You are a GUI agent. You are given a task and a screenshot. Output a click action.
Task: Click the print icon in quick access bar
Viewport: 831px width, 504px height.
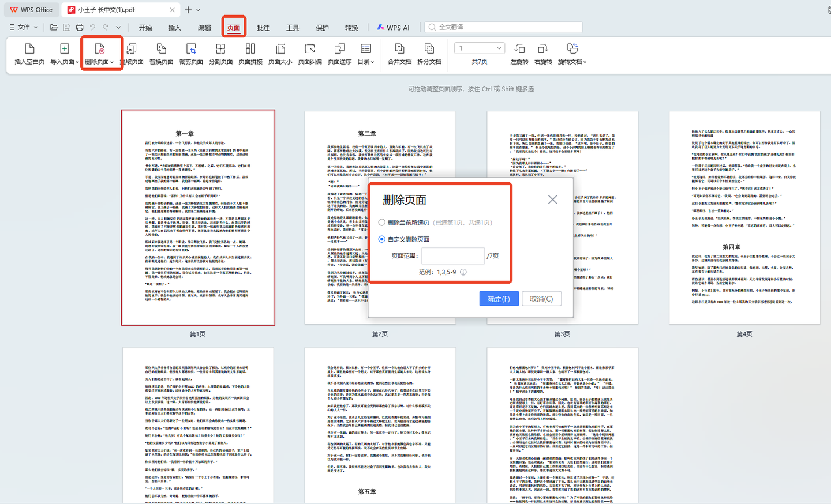[x=80, y=27]
